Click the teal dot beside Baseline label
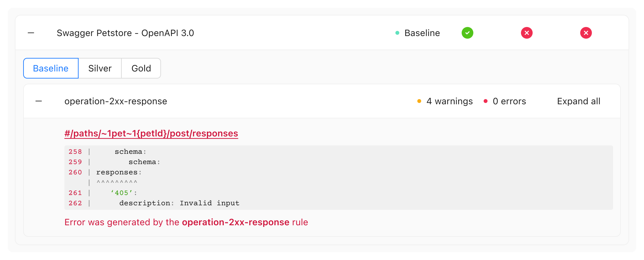 [397, 33]
